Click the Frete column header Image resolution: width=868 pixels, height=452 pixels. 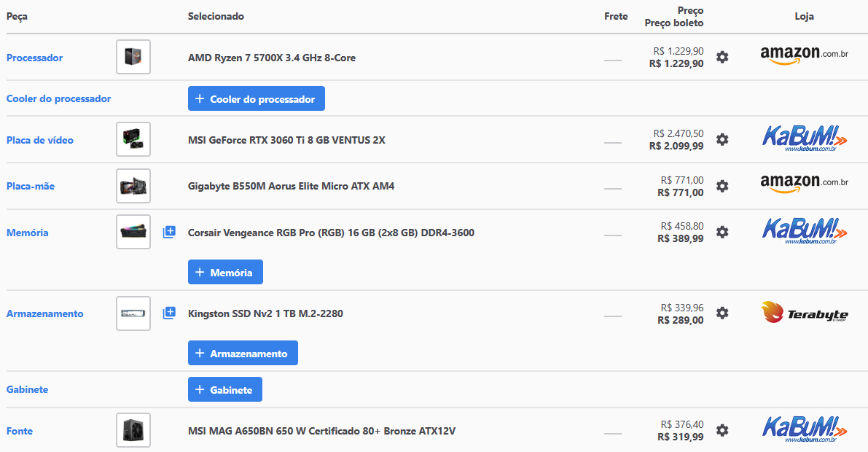[616, 16]
